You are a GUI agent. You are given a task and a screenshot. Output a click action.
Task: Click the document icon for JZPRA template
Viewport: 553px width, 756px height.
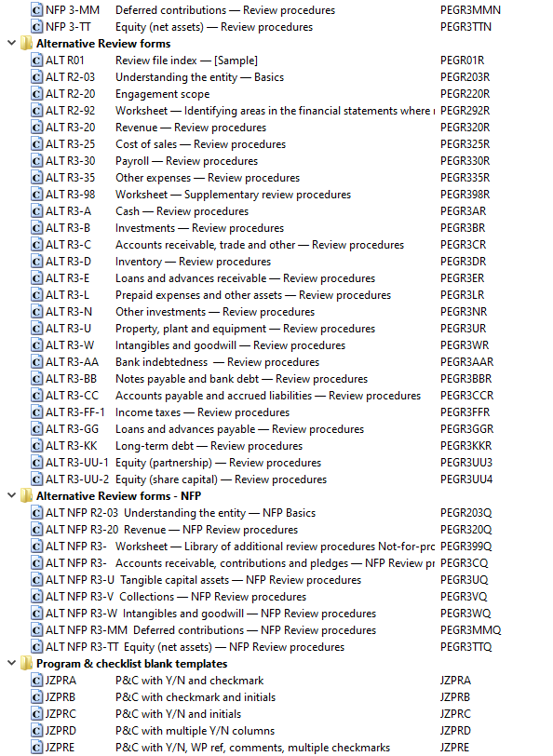[36, 681]
